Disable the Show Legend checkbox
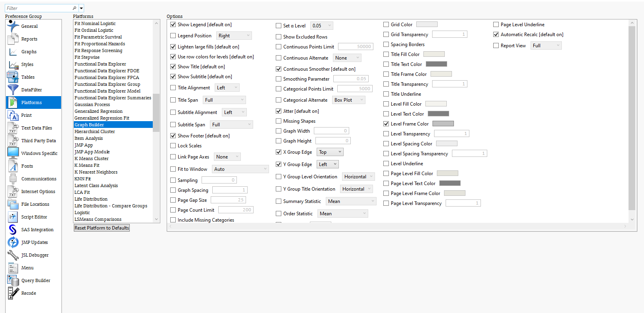Image resolution: width=644 pixels, height=313 pixels. click(173, 25)
